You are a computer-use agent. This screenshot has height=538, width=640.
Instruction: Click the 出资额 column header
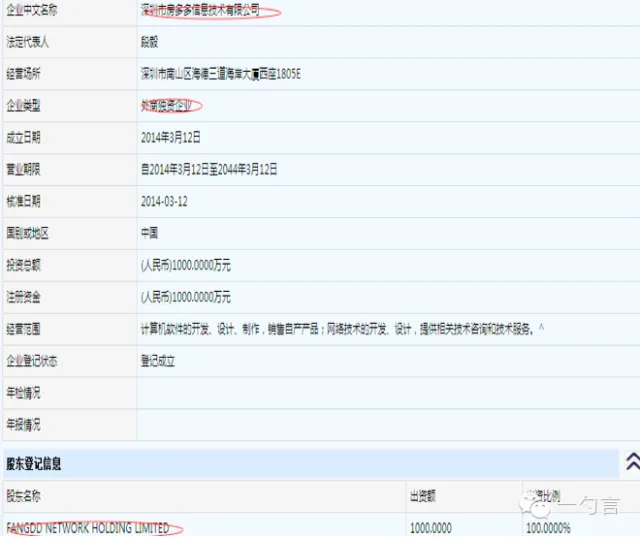(423, 496)
